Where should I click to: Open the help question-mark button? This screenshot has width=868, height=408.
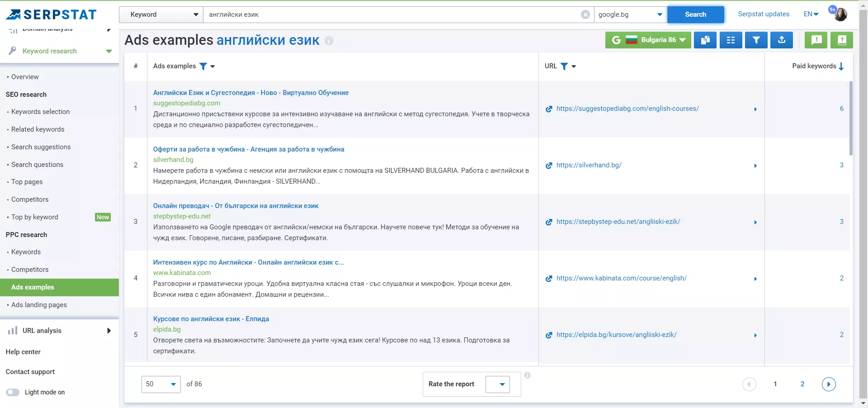coord(842,40)
